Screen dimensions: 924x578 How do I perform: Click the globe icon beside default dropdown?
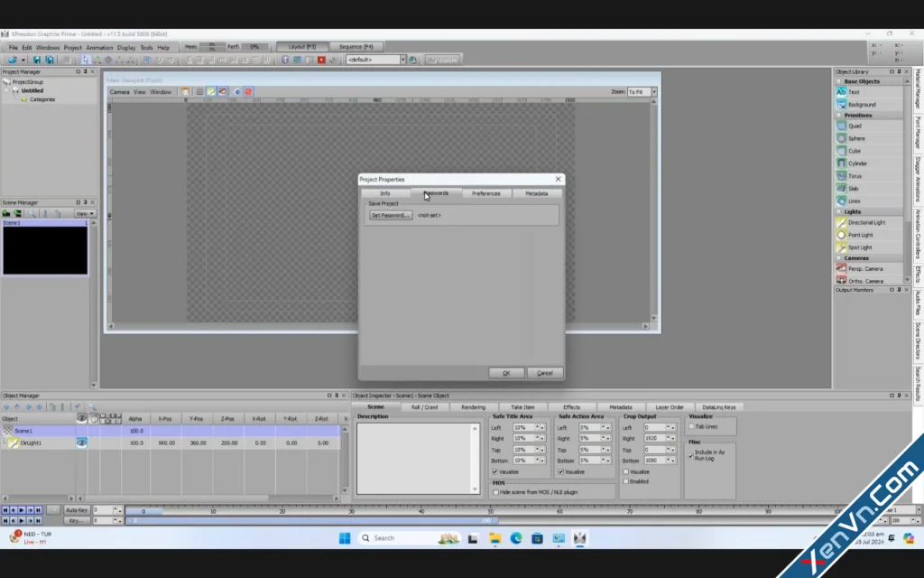pos(412,60)
